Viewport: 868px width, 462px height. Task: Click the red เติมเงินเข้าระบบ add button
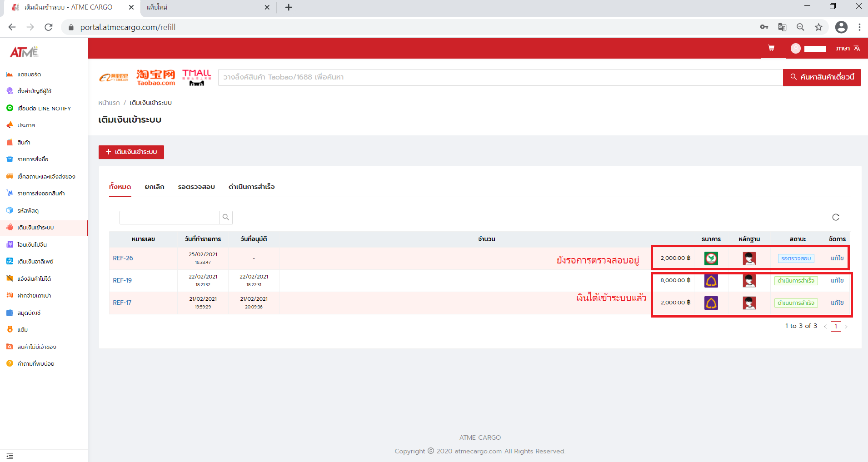pos(131,152)
